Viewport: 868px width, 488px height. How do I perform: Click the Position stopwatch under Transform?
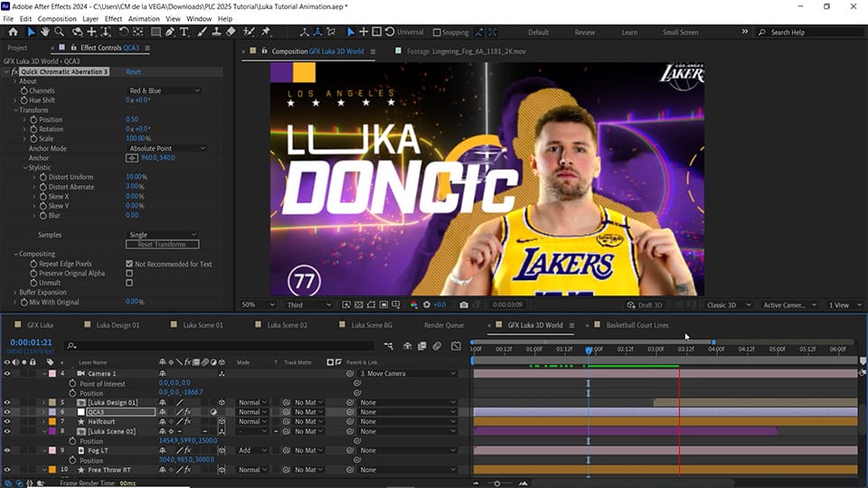pos(33,119)
